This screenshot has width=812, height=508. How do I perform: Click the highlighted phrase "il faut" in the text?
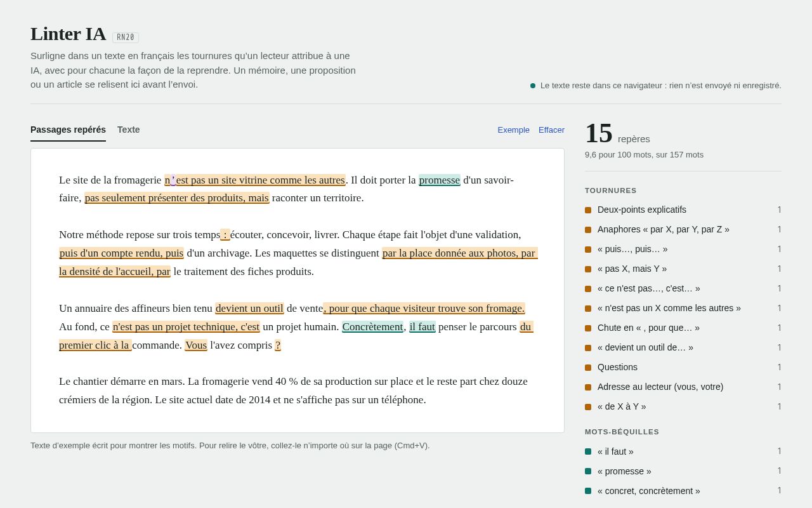coord(422,327)
